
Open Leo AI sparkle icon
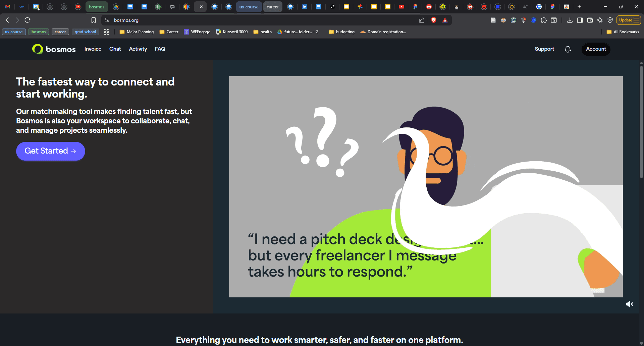(x=600, y=20)
